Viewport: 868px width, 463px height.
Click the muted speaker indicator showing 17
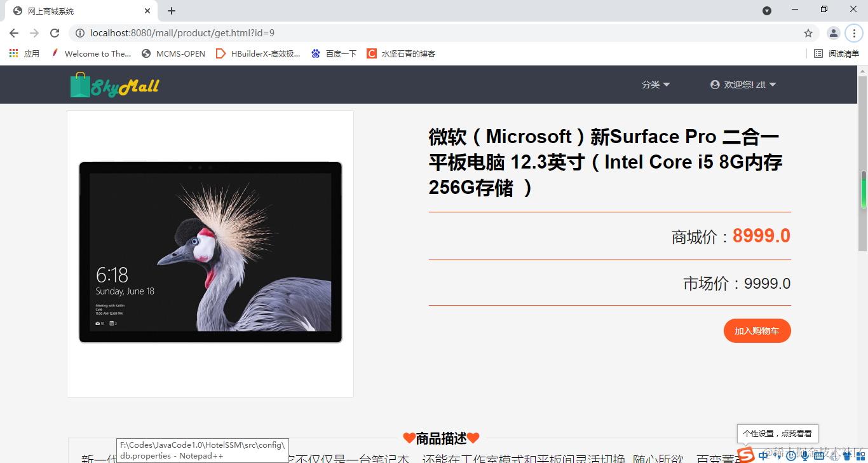tap(834, 455)
